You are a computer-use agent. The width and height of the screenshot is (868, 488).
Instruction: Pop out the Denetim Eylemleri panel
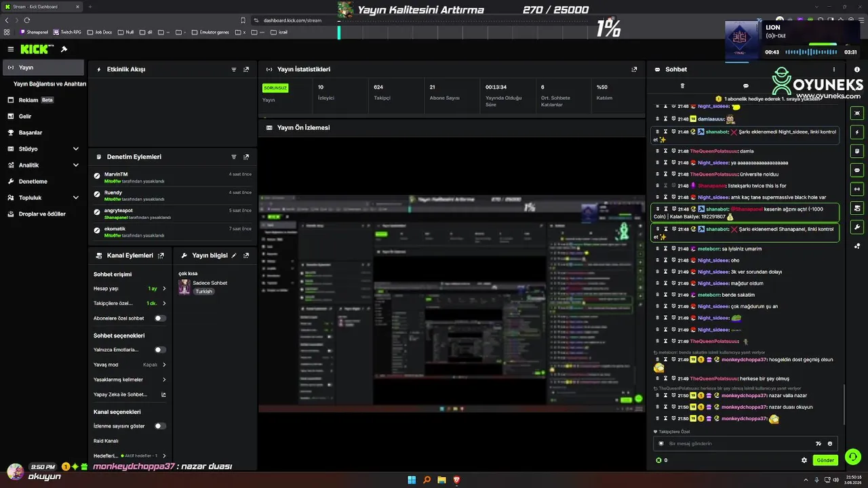(246, 157)
